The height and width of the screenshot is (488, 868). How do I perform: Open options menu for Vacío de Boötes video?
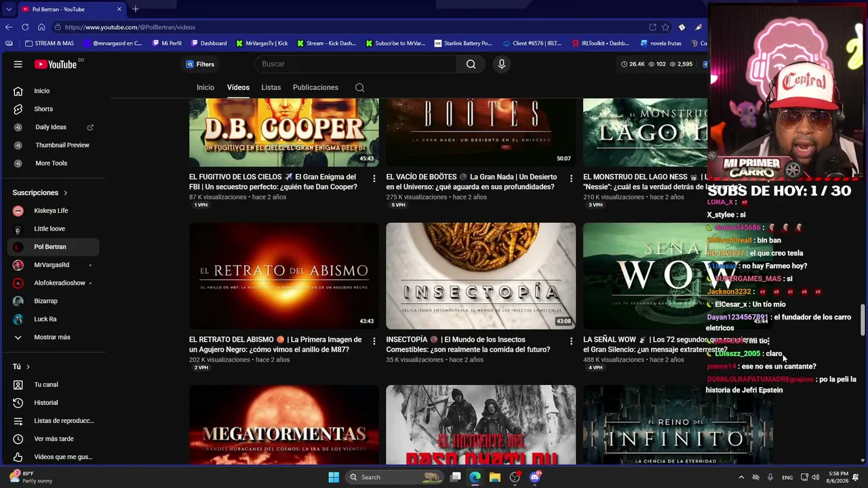pos(571,178)
